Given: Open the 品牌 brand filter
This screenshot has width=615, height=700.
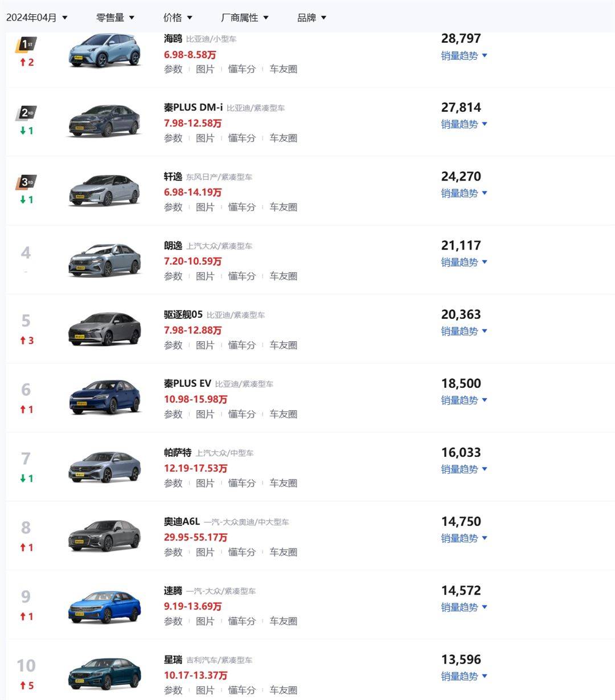Looking at the screenshot, I should tap(311, 18).
